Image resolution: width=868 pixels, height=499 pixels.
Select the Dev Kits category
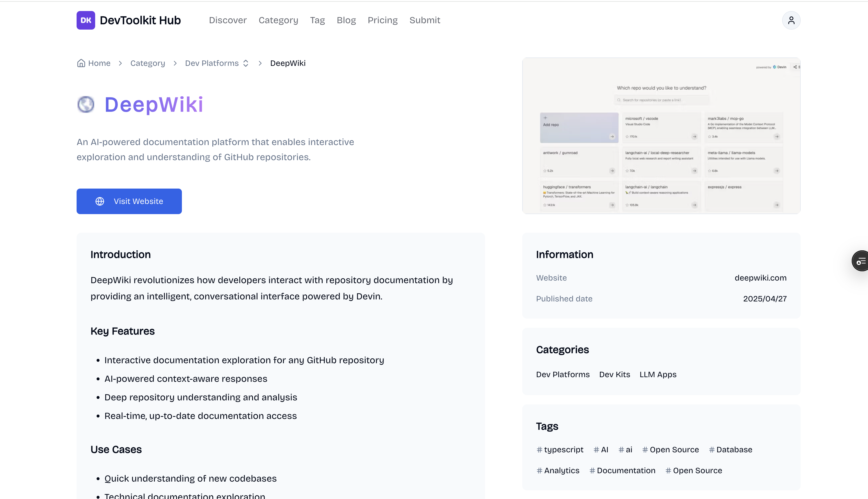point(614,374)
